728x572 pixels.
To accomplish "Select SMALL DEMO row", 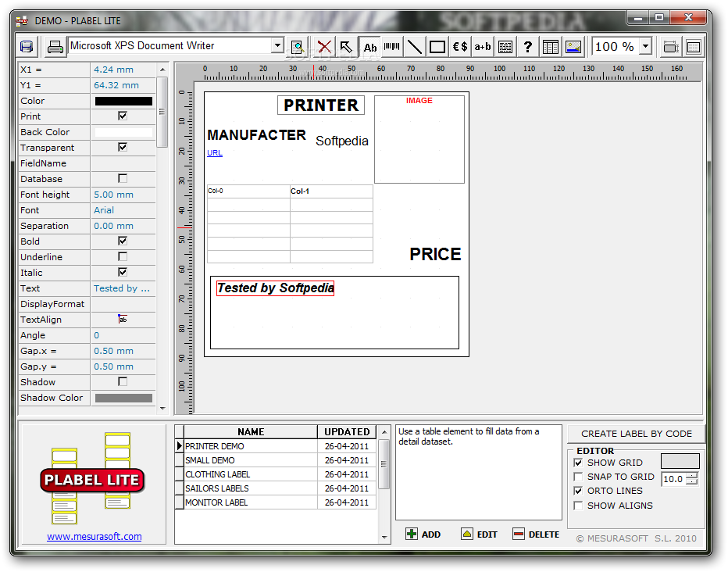I will [x=280, y=460].
